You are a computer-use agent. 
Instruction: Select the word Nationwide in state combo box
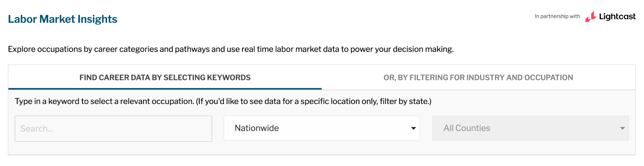click(x=257, y=128)
